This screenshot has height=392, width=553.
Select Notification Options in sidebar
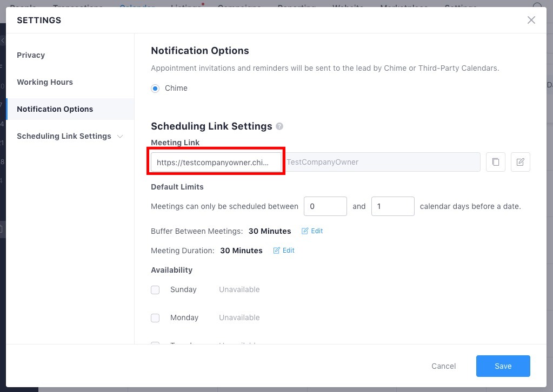tap(70, 109)
